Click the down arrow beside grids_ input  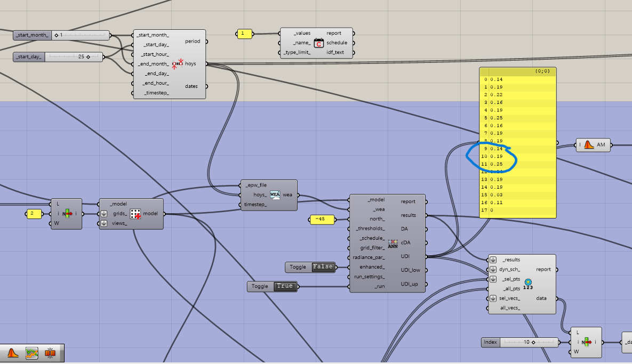point(104,214)
